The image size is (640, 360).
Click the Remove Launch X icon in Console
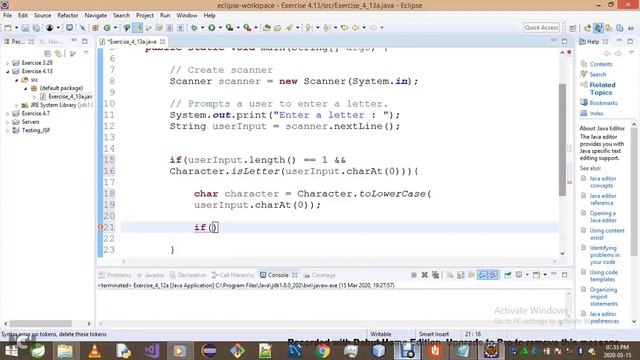coord(424,275)
